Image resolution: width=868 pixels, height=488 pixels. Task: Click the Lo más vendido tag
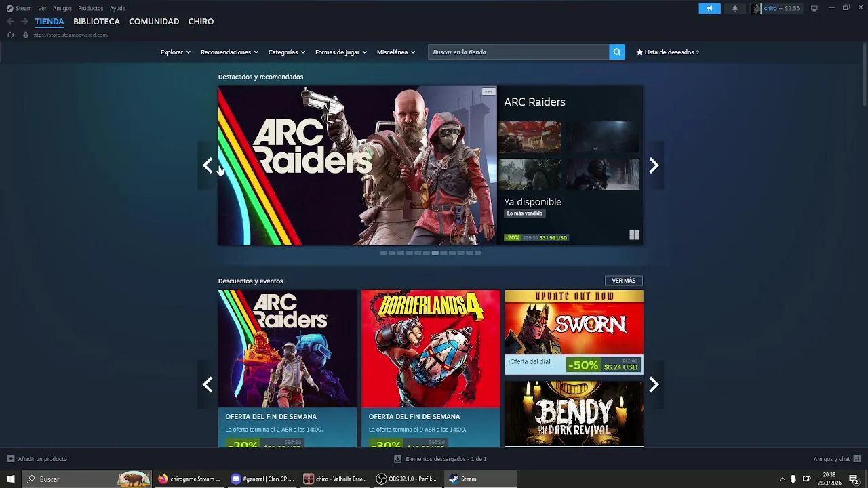click(x=525, y=213)
